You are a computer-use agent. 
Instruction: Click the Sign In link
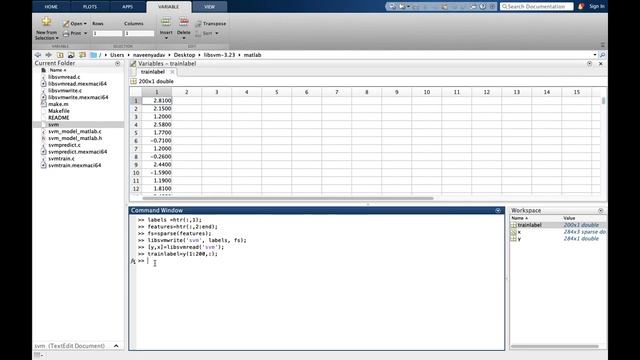tap(597, 7)
